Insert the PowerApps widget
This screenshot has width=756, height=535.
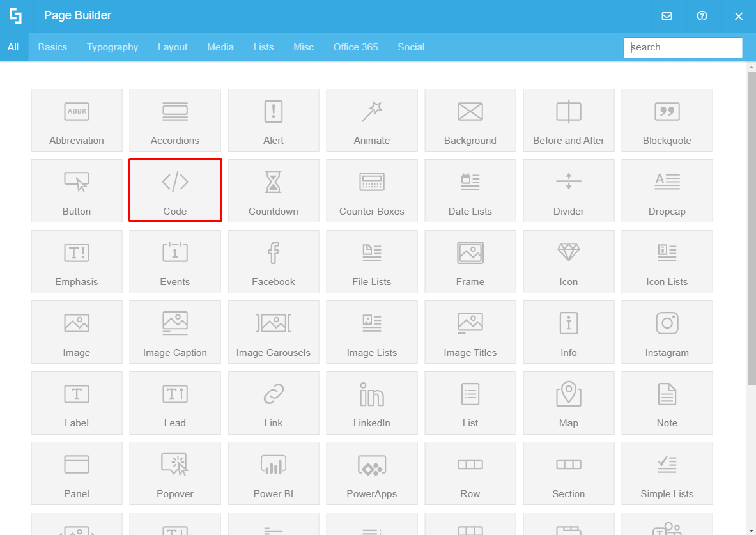[372, 473]
